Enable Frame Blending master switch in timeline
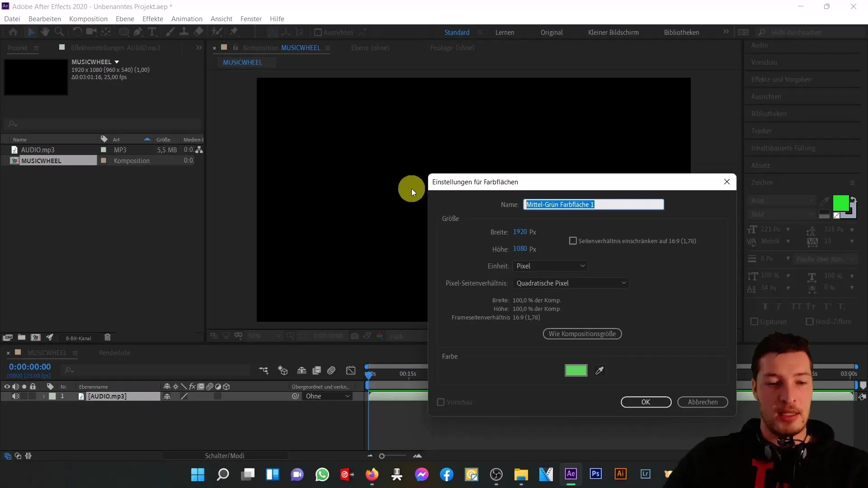This screenshot has width=868, height=488. tap(316, 371)
